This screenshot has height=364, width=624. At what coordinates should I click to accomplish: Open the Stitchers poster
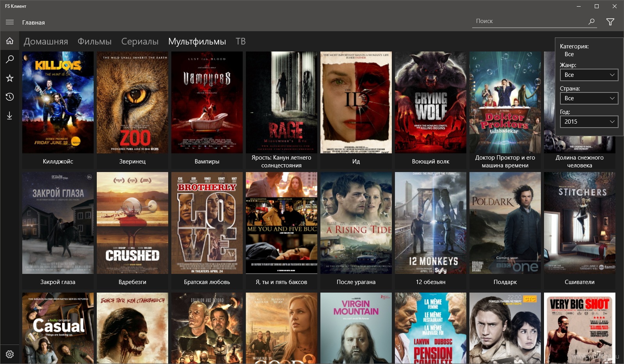click(x=580, y=223)
